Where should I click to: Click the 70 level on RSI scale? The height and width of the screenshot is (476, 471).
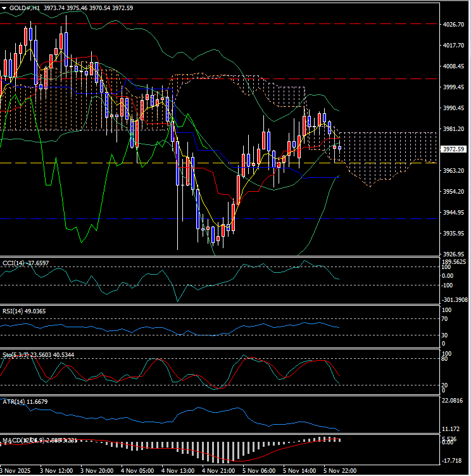point(446,319)
